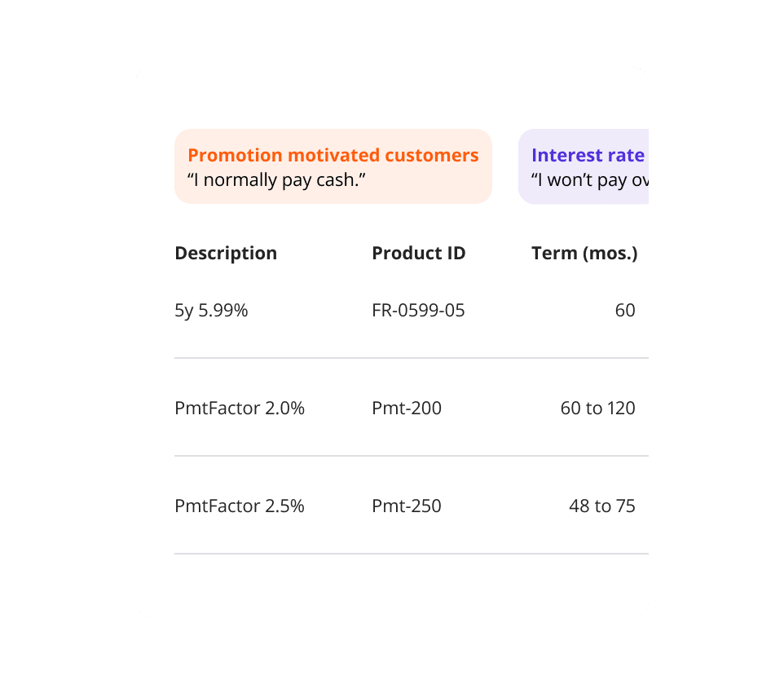The image size is (784, 685).
Task: Select the Promotion motivated customers heading
Action: tap(333, 155)
